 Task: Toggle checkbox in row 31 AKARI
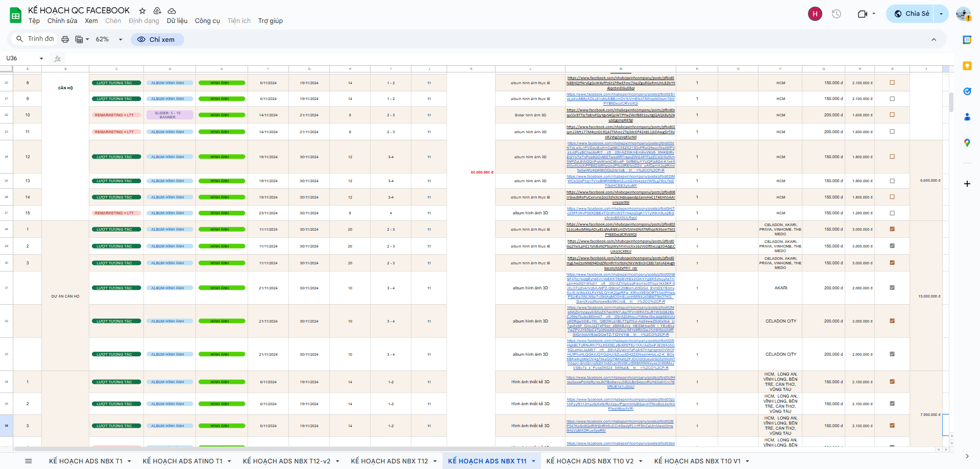[x=892, y=288]
